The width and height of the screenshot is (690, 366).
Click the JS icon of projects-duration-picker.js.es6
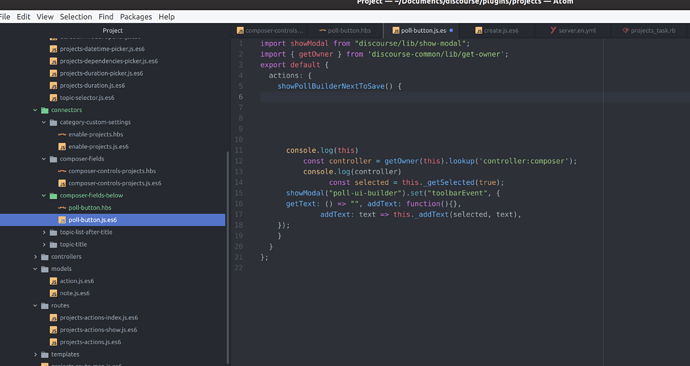[53, 73]
